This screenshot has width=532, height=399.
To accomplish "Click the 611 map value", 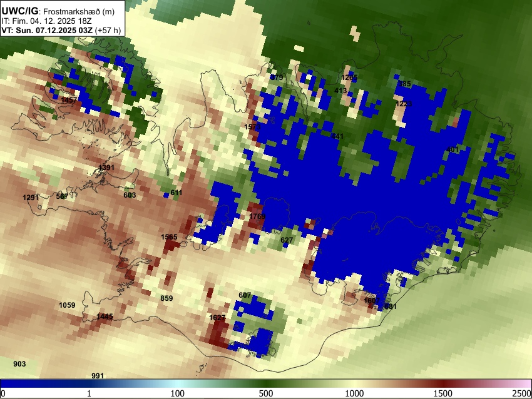I will (x=176, y=193).
